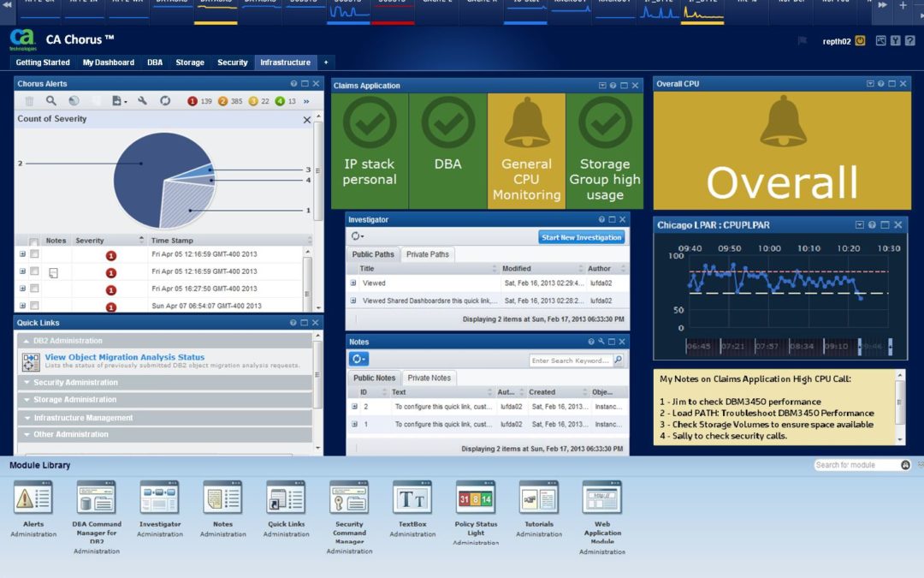Expand Other Administration in Quick Links
This screenshot has height=578, width=924.
click(164, 434)
